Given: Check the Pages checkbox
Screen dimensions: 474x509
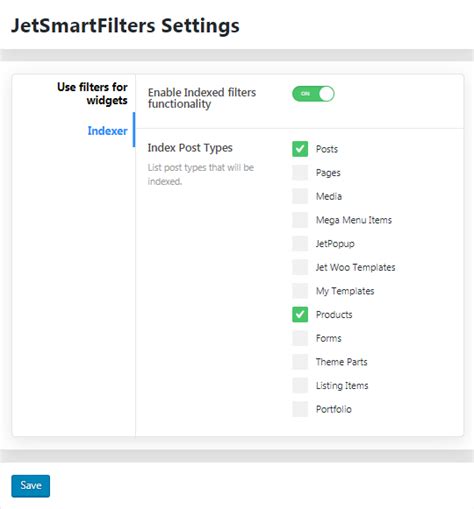Looking at the screenshot, I should pyautogui.click(x=300, y=172).
